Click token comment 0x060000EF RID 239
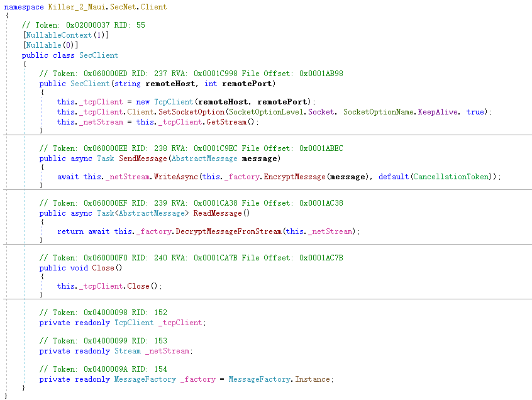 coord(191,203)
